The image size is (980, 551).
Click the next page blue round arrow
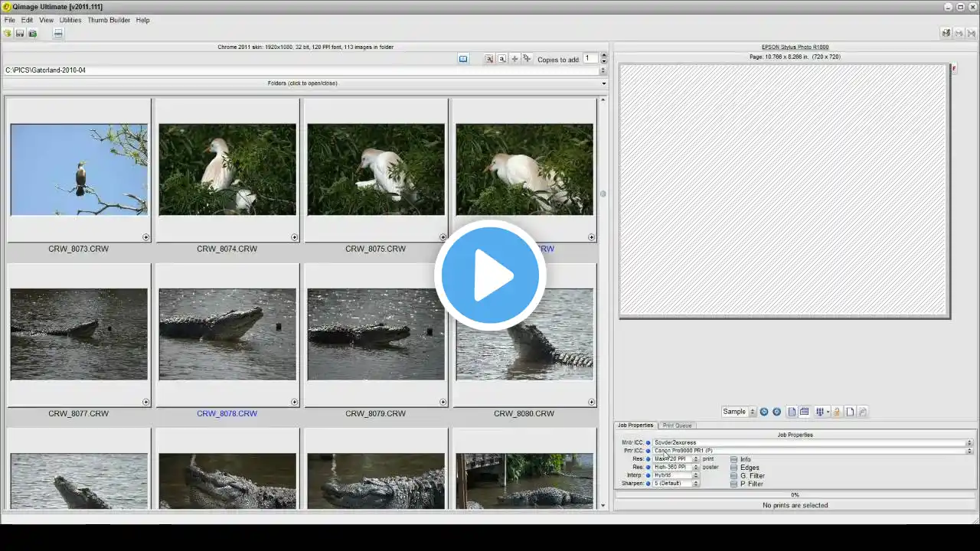[x=776, y=412]
